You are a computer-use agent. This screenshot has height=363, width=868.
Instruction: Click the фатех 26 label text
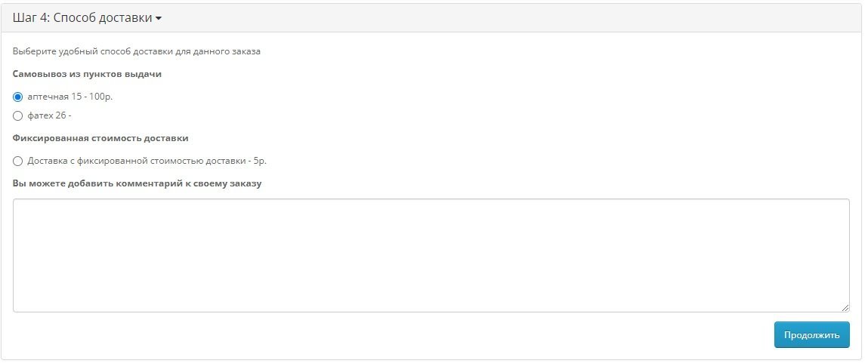pos(49,115)
